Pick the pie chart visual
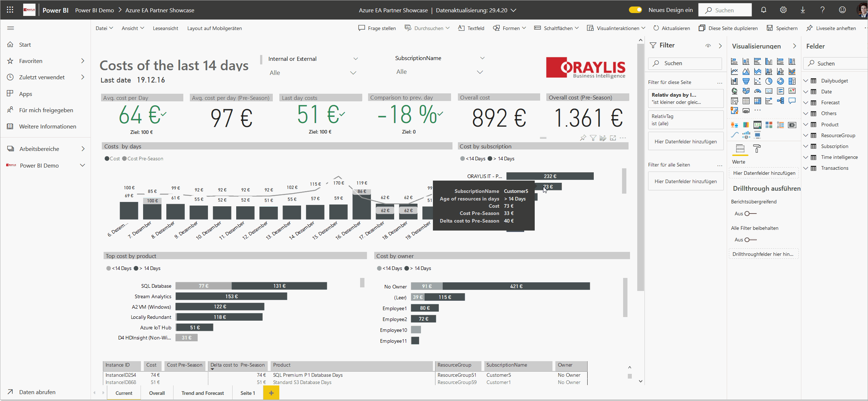The height and width of the screenshot is (401, 868). coord(769,81)
